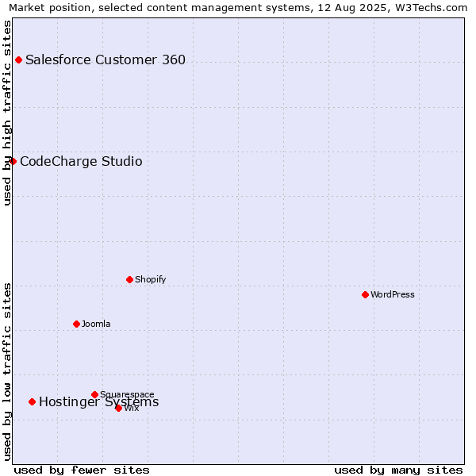Screen dimensions: 476x476
Task: Click the chart title mentioning W3Techs.com
Action: coord(238,7)
